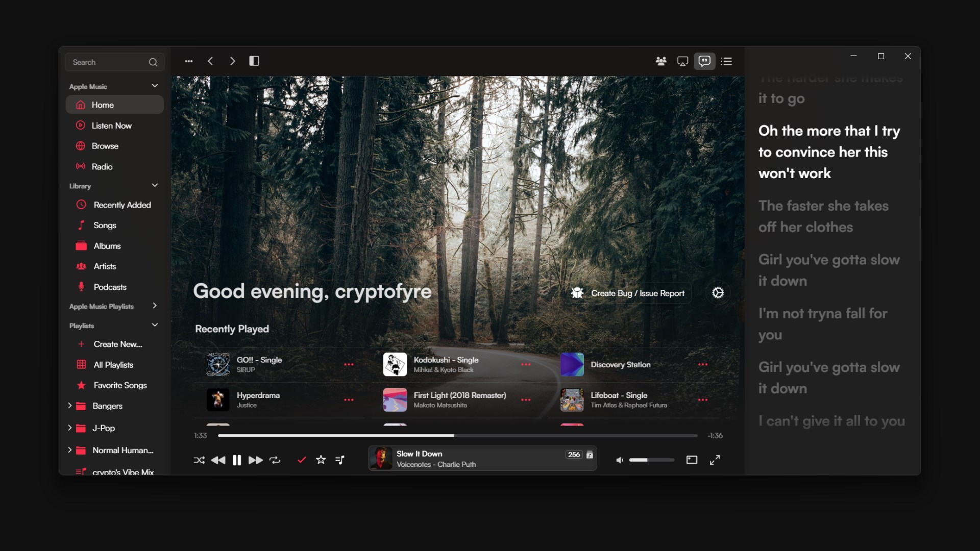Select the Podcasts microphone icon
This screenshot has height=551, width=980.
(81, 287)
